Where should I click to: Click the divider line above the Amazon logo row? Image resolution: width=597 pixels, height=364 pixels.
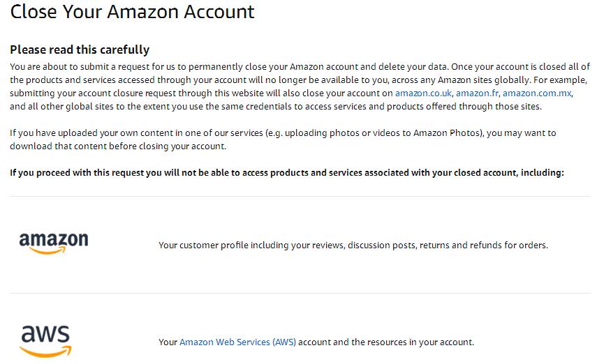coord(300,197)
